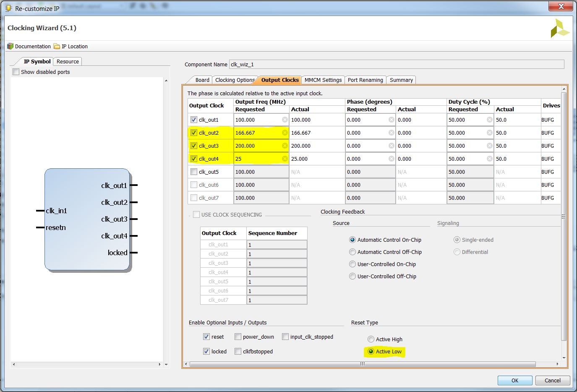Clear the clk_out4 requested duty cycle
The height and width of the screenshot is (392, 577).
[490, 159]
